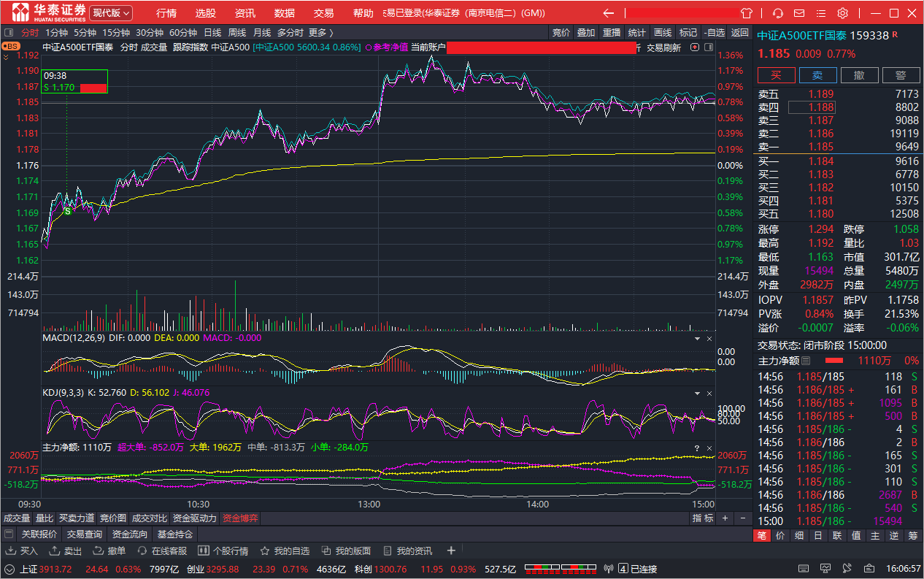Expand the 更多 period options
This screenshot has width=924, height=579.
click(320, 32)
